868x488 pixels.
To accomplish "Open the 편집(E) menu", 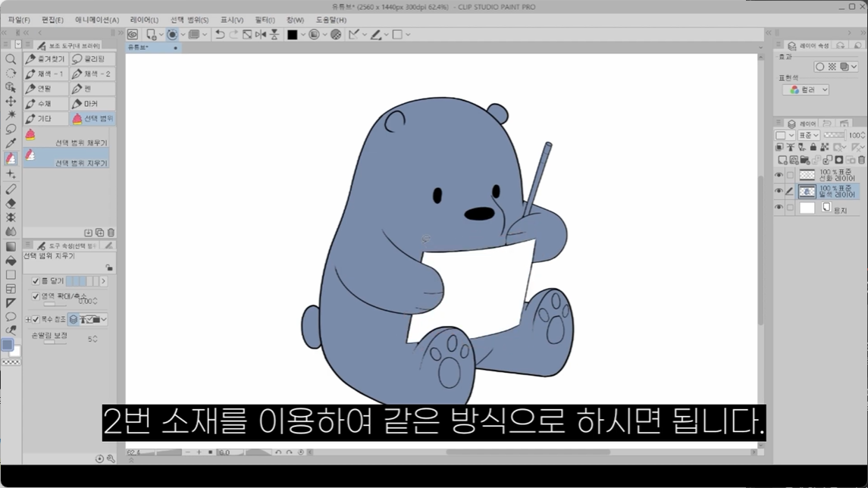I will pyautogui.click(x=52, y=20).
